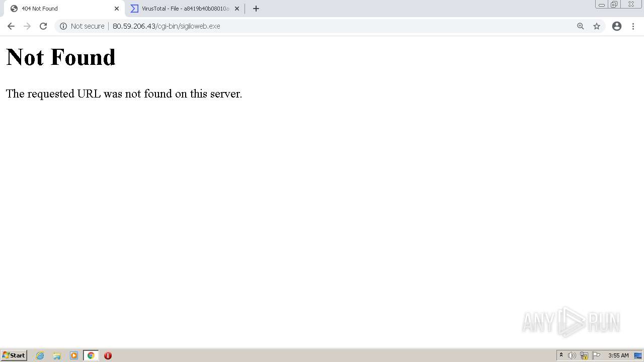Open the Chrome profile avatar
This screenshot has width=644, height=362.
tap(617, 26)
